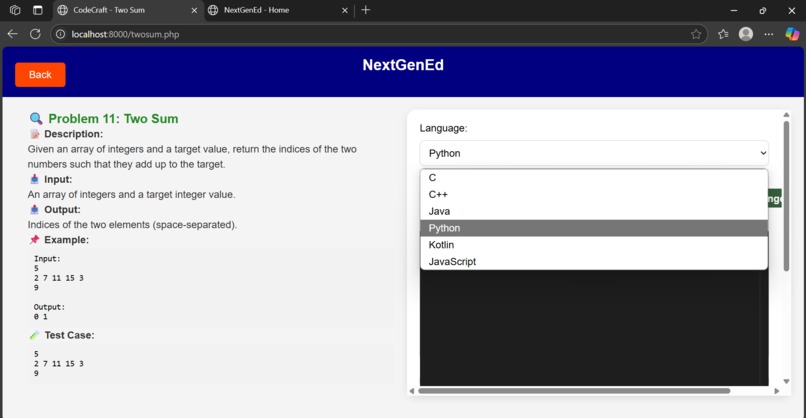Image resolution: width=806 pixels, height=418 pixels.
Task: Click the test tube icon by Test Case
Action: [x=34, y=335]
